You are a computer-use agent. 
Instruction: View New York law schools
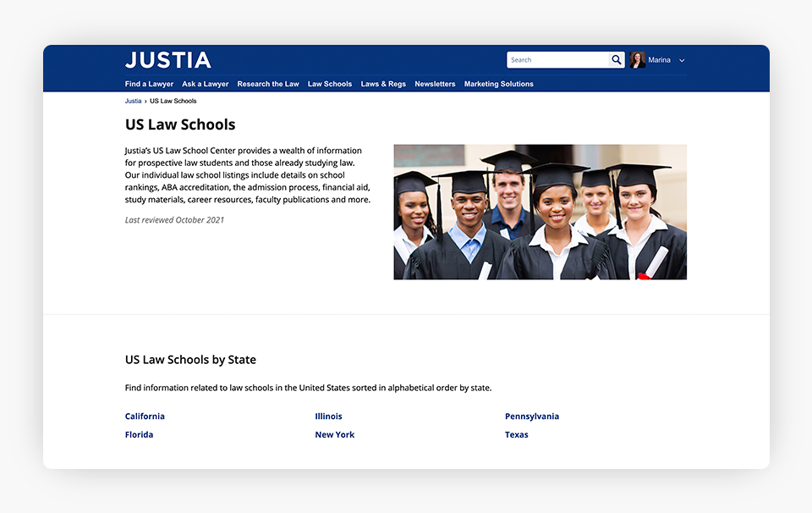335,435
